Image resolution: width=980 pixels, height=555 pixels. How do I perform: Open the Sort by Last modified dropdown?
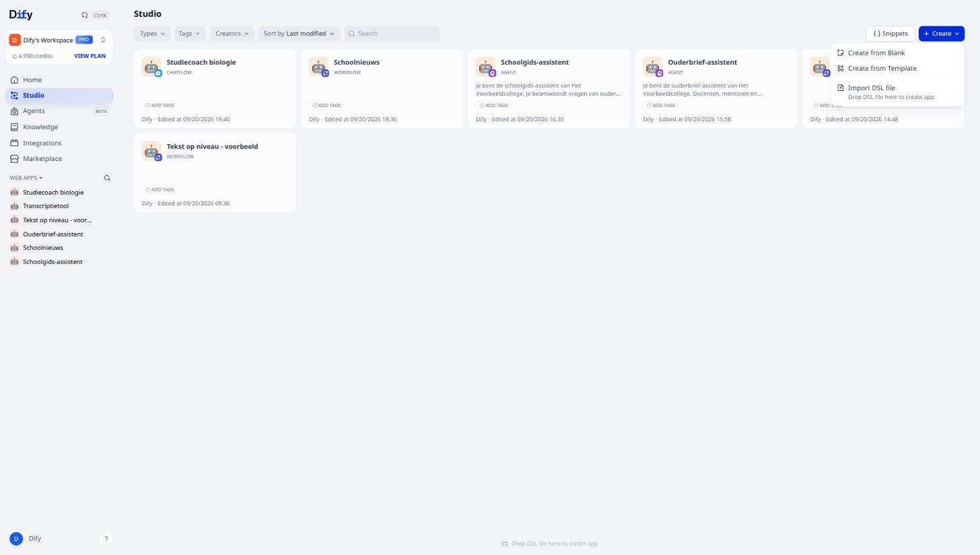click(x=299, y=34)
